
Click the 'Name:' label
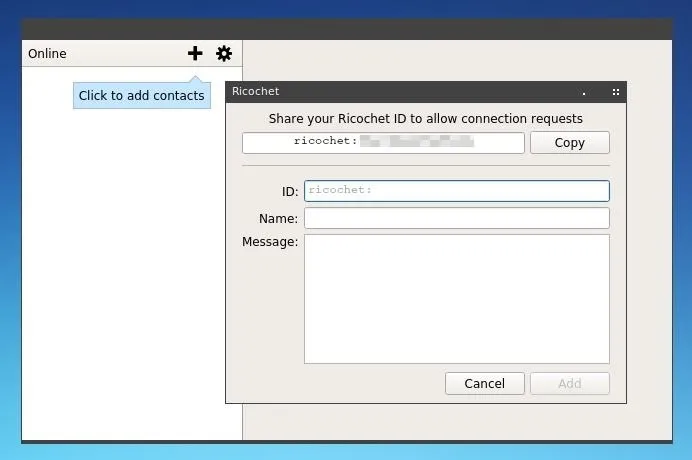[278, 219]
